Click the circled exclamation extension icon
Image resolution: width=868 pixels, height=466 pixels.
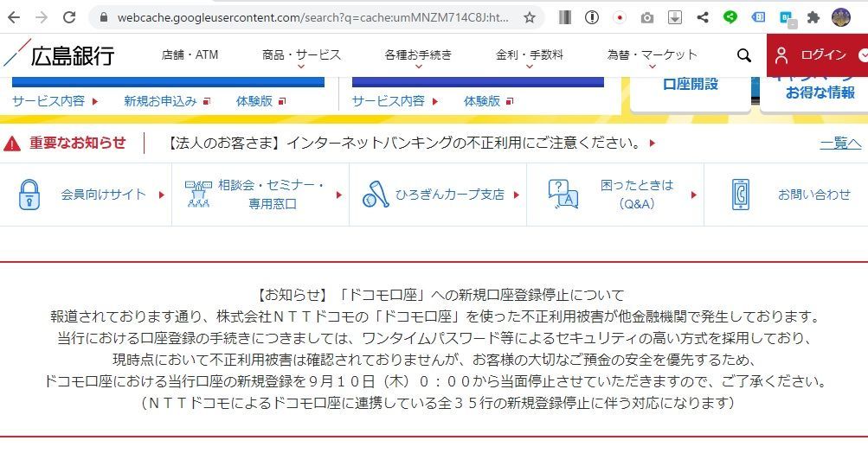[x=592, y=17]
